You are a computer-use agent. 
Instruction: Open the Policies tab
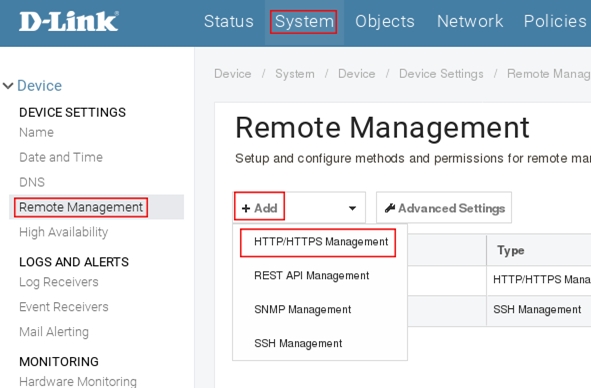pos(555,21)
